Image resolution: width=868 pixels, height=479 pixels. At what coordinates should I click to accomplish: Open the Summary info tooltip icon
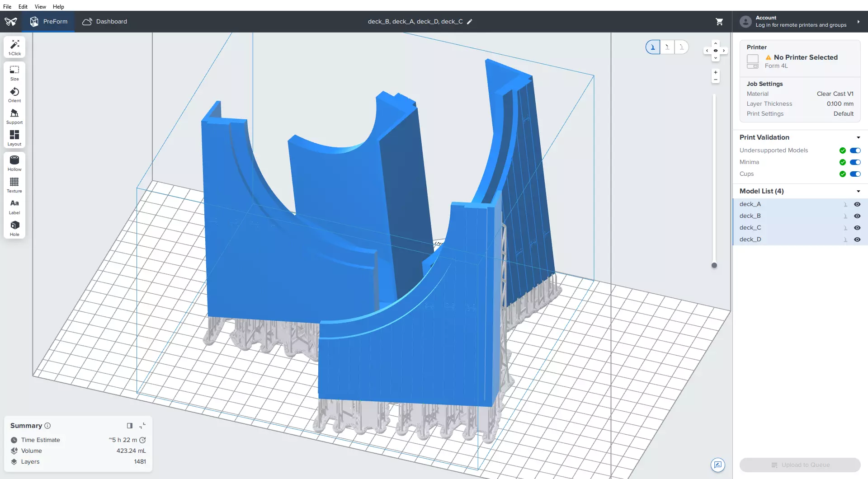[47, 426]
